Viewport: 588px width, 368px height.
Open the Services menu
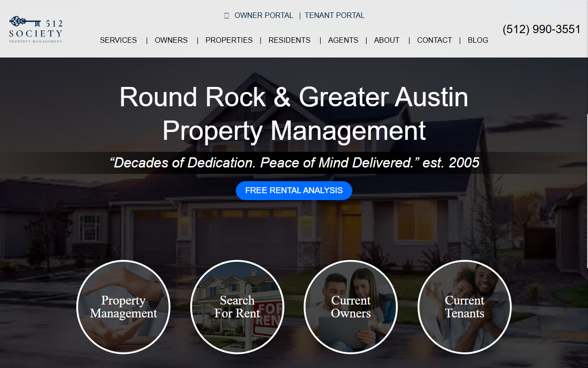click(119, 40)
